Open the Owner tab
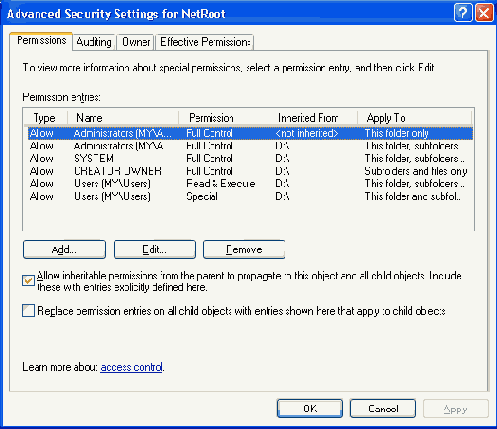Viewport: 497px width, 429px height. [x=136, y=42]
